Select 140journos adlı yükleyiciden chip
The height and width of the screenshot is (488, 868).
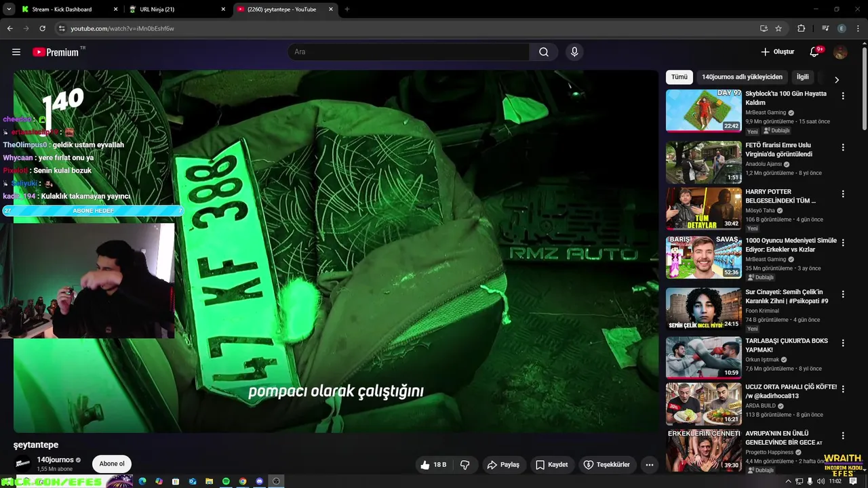pos(742,77)
